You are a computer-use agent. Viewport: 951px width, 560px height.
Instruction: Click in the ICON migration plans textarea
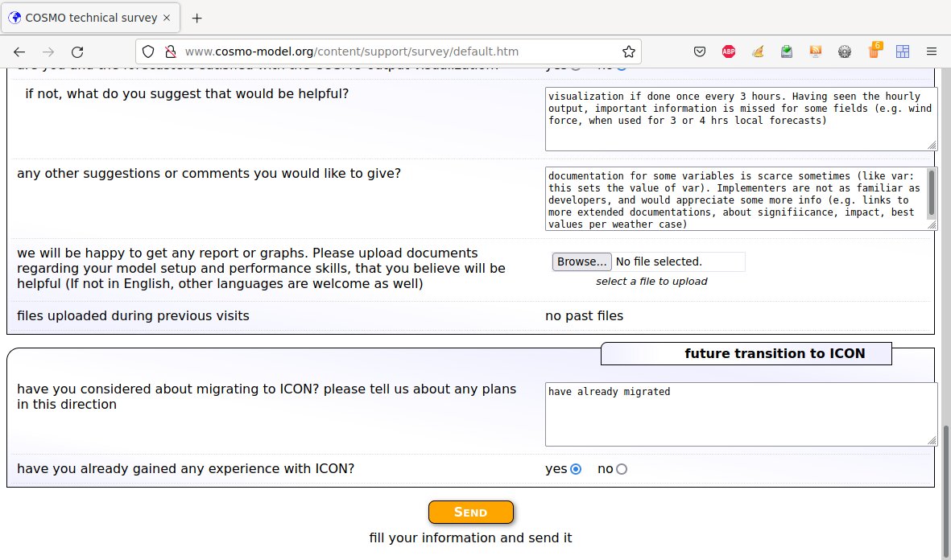[741, 414]
